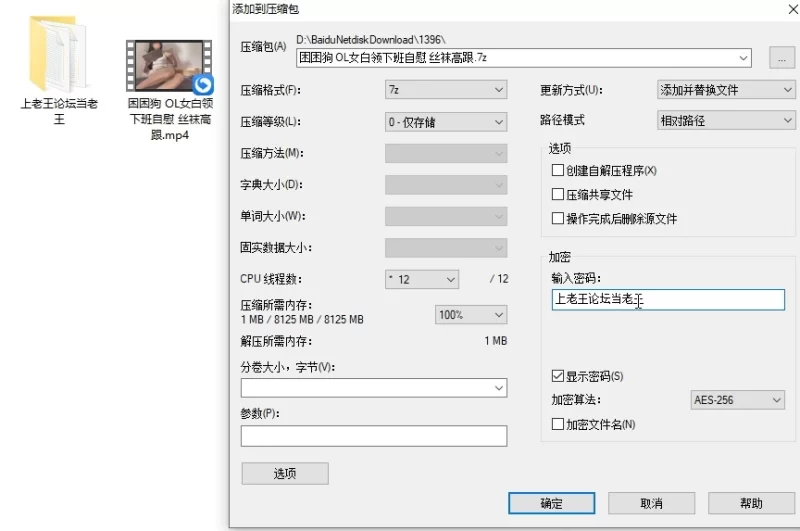Screen dimensions: 800x531
Task: Click the disabled 固实数据大小 dropdown
Action: [x=446, y=248]
